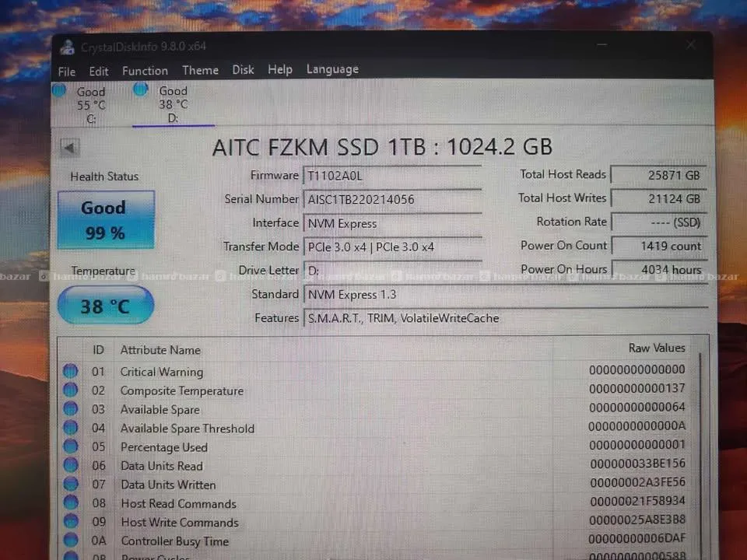Click the CrystalDiskInfo title bar icon

pyautogui.click(x=67, y=47)
